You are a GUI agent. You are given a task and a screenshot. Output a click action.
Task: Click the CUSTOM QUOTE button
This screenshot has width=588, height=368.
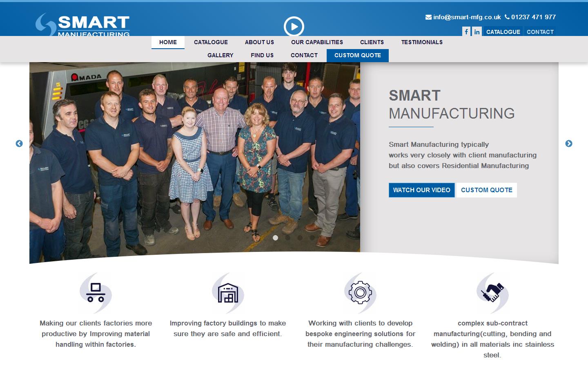[x=486, y=190]
